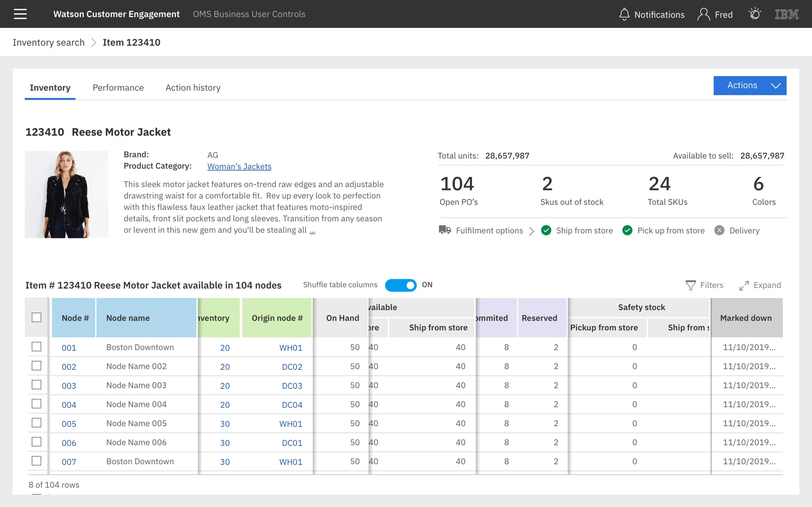Open the Actions dropdown
The image size is (812, 507).
750,85
